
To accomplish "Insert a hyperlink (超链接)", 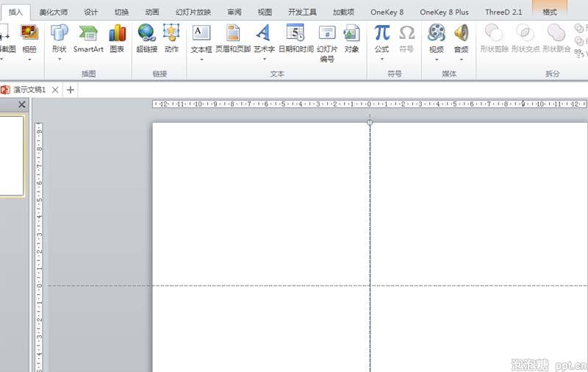I will click(x=146, y=33).
